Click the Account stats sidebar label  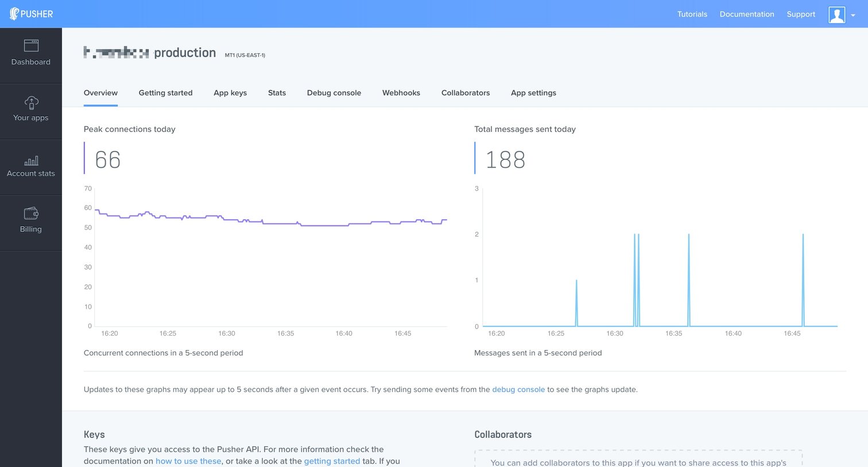tap(31, 173)
